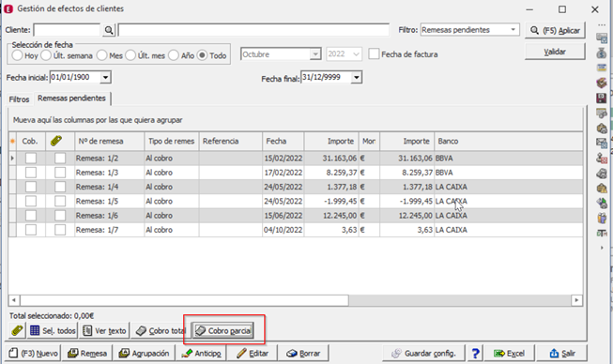Sort by the Nº de remesa column header
Image resolution: width=613 pixels, height=364 pixels.
[x=109, y=141]
